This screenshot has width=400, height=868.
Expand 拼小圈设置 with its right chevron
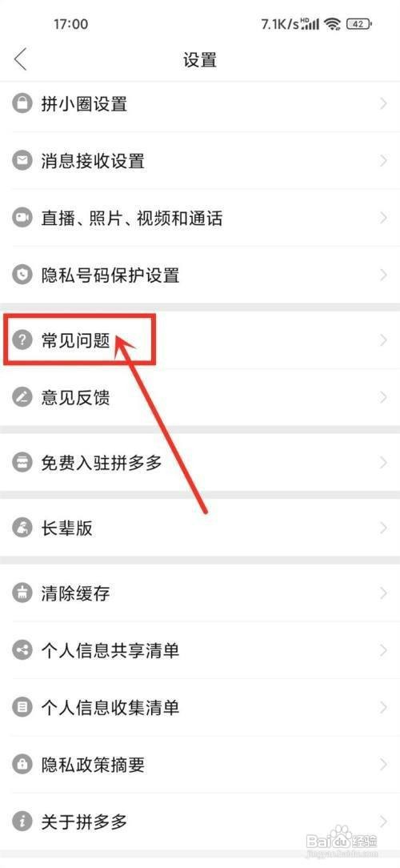(x=383, y=103)
